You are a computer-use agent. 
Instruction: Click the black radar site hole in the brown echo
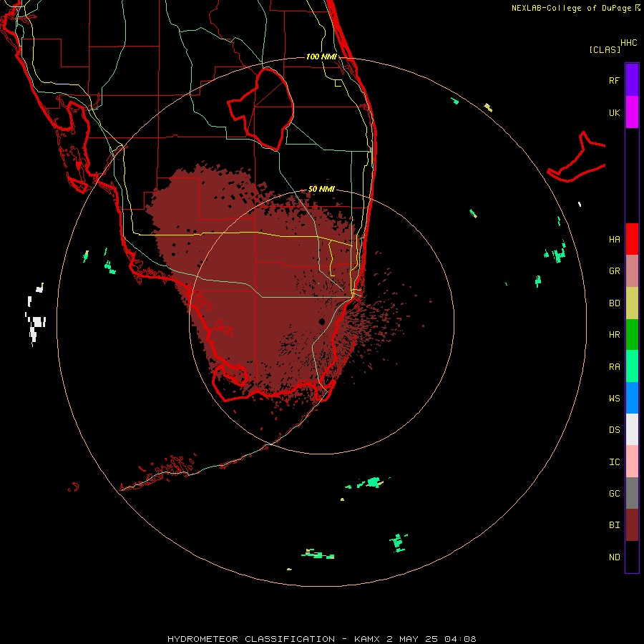click(x=321, y=321)
